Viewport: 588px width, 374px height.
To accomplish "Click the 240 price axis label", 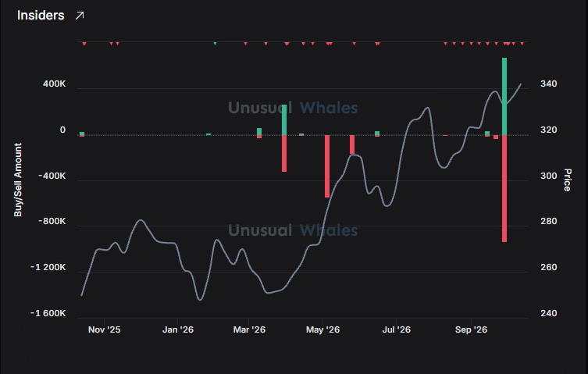I will (x=549, y=313).
